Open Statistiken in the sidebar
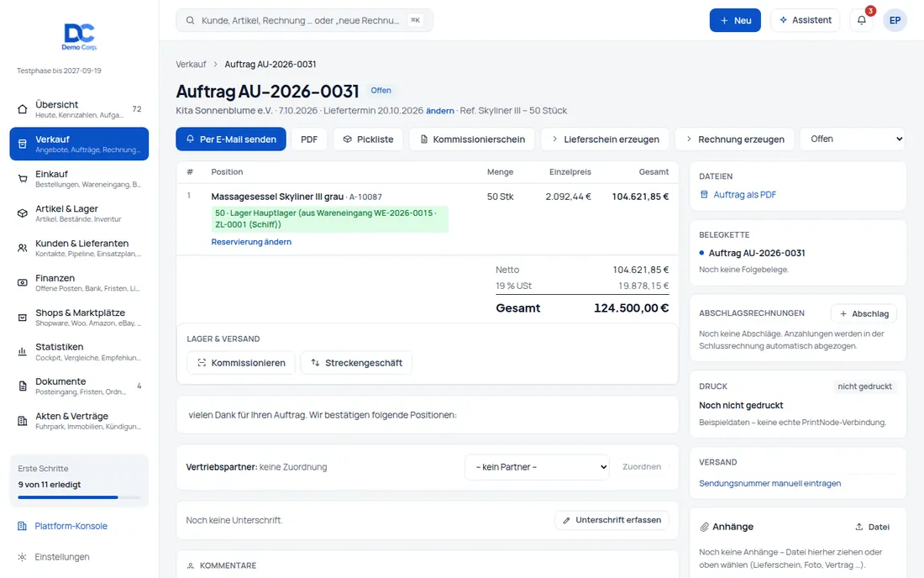Viewport: 924px width, 578px height. pyautogui.click(x=79, y=352)
